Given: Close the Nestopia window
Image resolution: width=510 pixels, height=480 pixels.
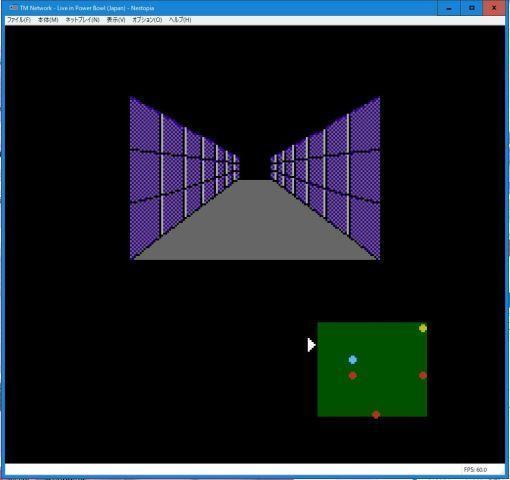Looking at the screenshot, I should [494, 8].
